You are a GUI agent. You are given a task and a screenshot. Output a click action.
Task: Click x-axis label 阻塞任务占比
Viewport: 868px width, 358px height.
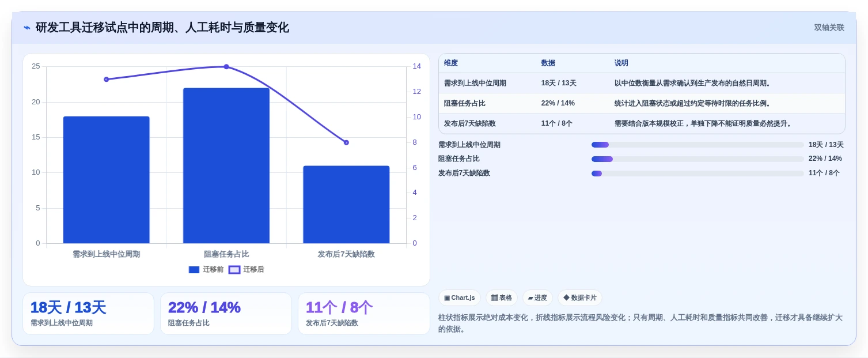pyautogui.click(x=226, y=254)
